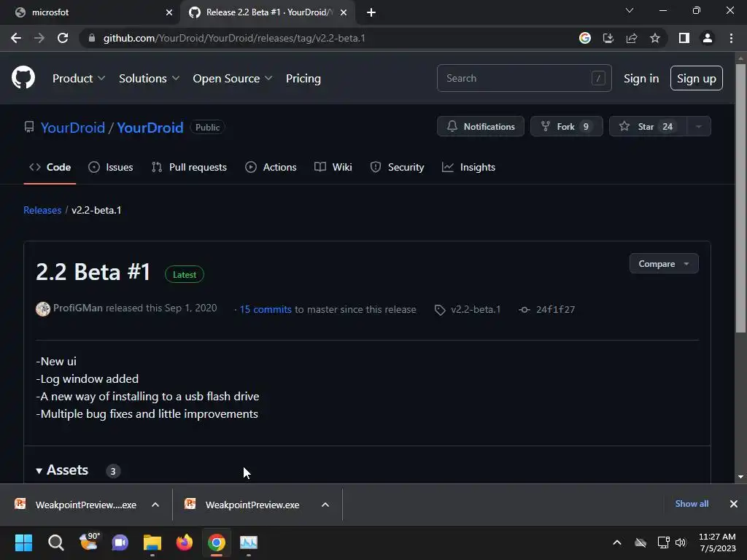Click ProfiGMan author name
The image size is (747, 560).
click(77, 308)
